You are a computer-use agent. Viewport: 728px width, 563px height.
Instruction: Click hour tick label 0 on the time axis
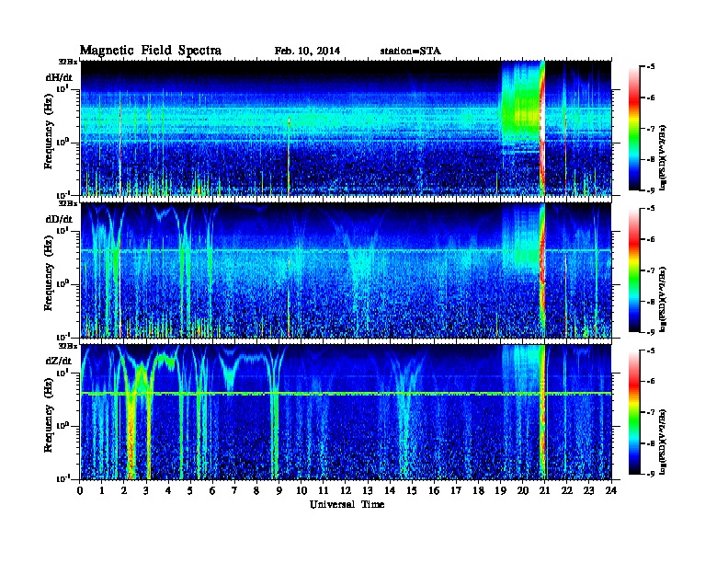pos(80,490)
